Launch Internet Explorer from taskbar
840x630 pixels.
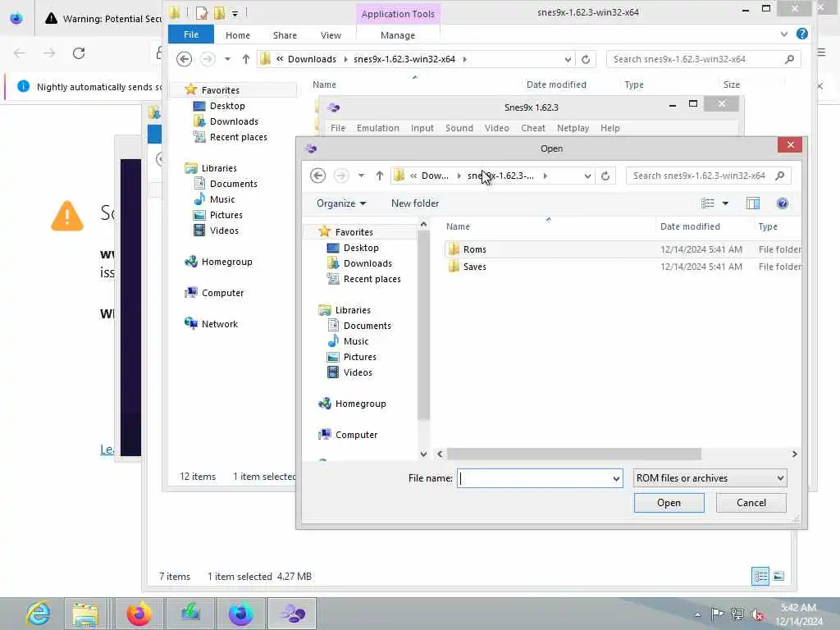[39, 614]
